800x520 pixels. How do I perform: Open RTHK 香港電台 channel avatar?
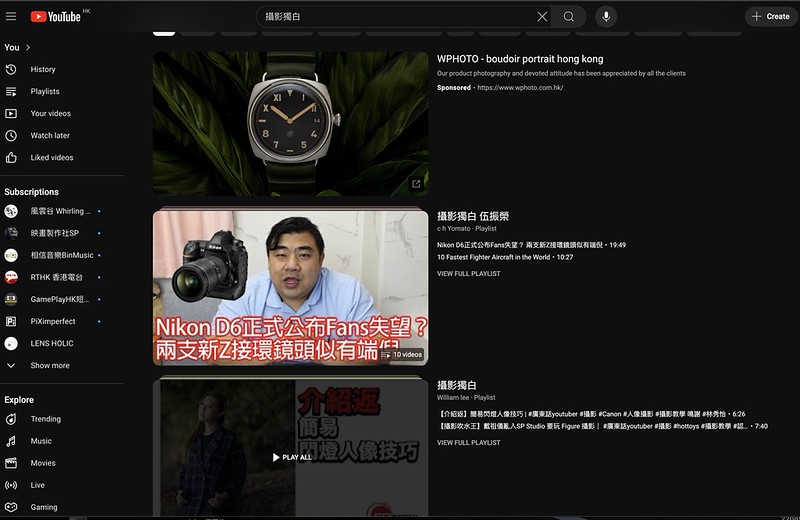[x=11, y=277]
